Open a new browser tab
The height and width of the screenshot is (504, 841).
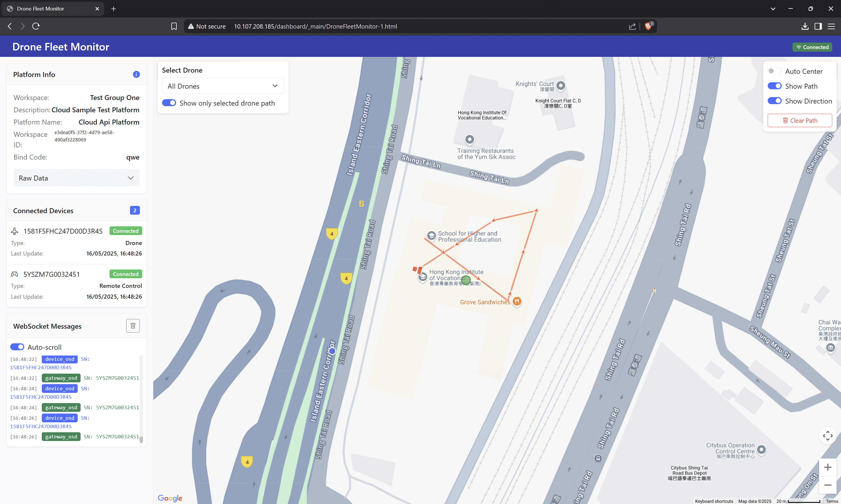114,8
